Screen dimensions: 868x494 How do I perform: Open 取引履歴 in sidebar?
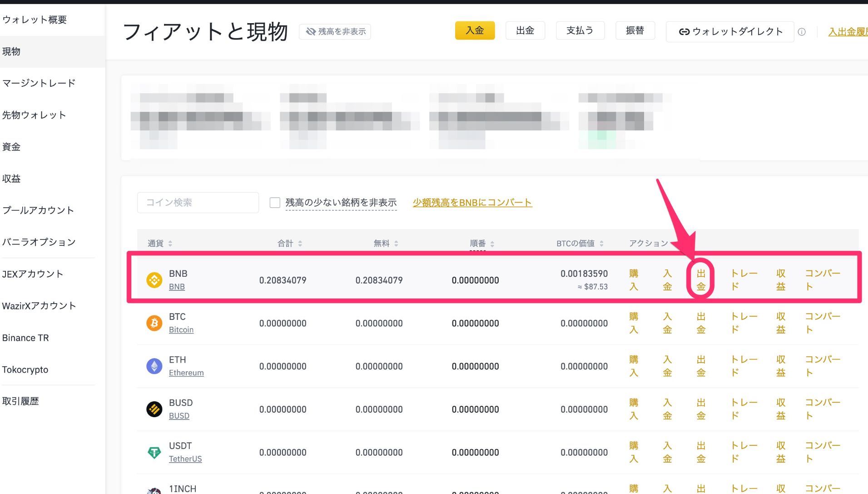[20, 401]
